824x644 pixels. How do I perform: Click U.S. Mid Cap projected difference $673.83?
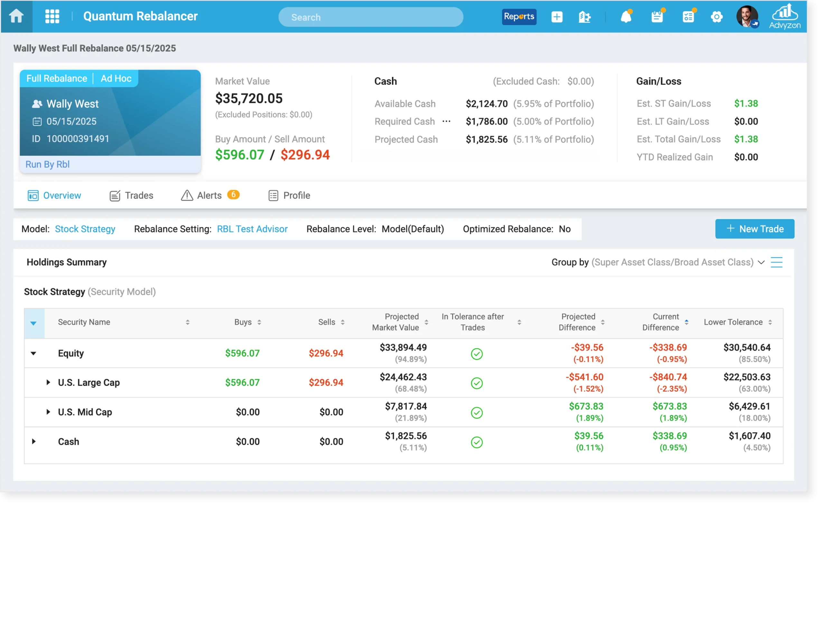[586, 406]
